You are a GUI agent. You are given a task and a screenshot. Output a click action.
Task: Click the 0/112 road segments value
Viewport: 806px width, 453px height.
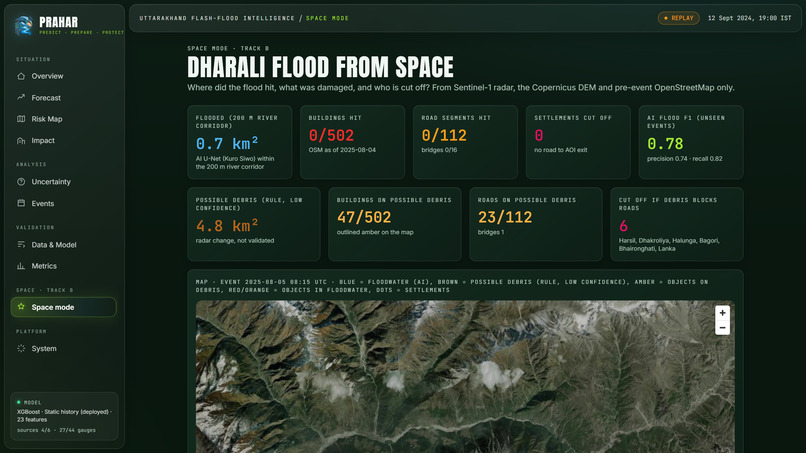[444, 135]
